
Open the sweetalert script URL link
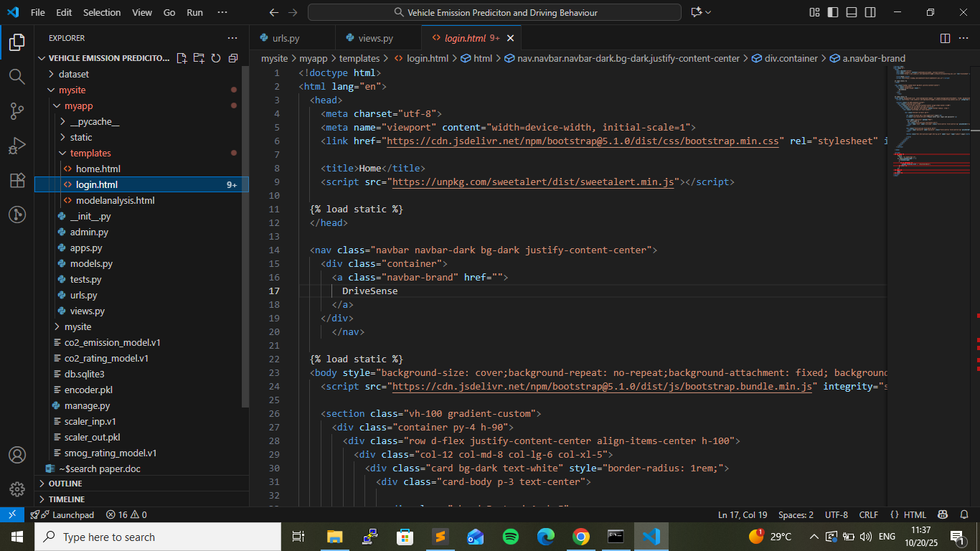click(533, 182)
